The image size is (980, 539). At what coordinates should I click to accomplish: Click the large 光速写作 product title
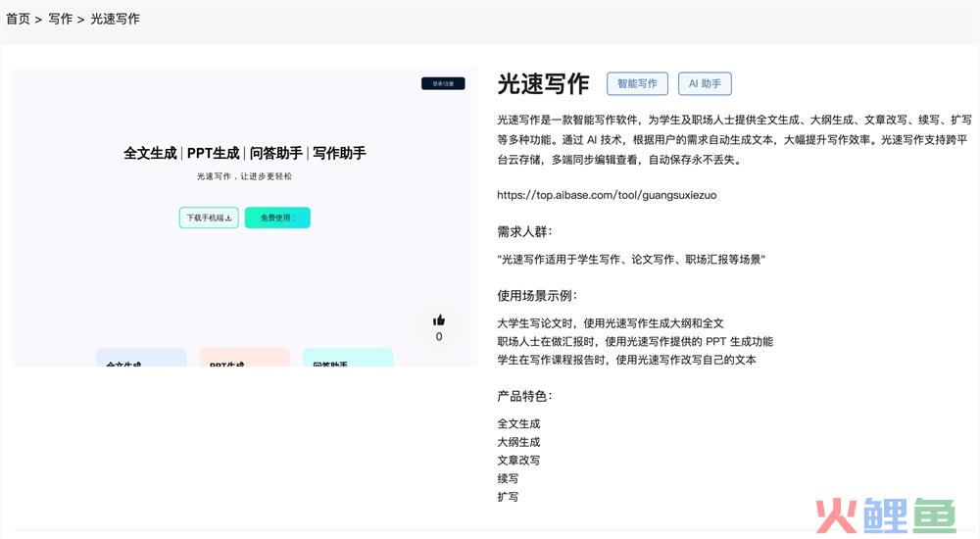coord(543,84)
